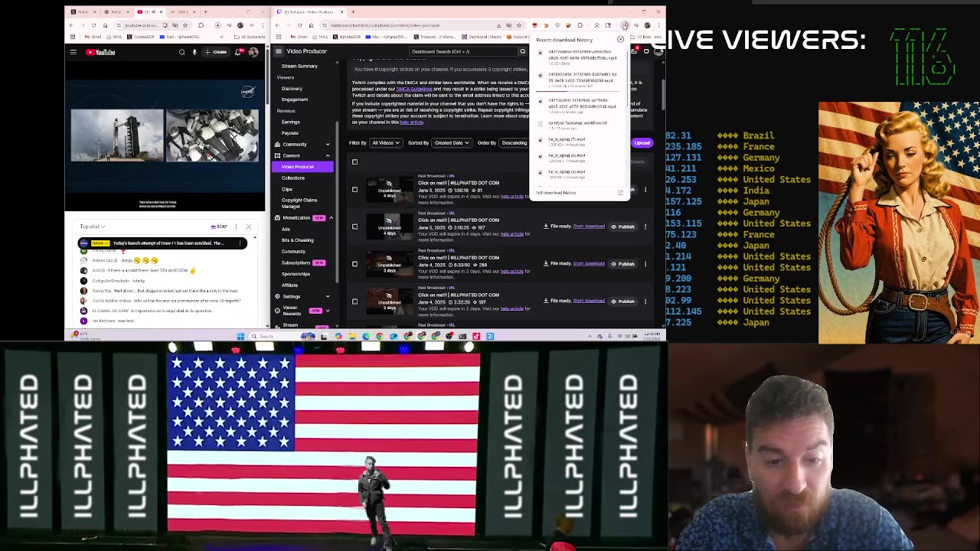The image size is (980, 551).
Task: Click the Windows Start button
Action: click(240, 336)
